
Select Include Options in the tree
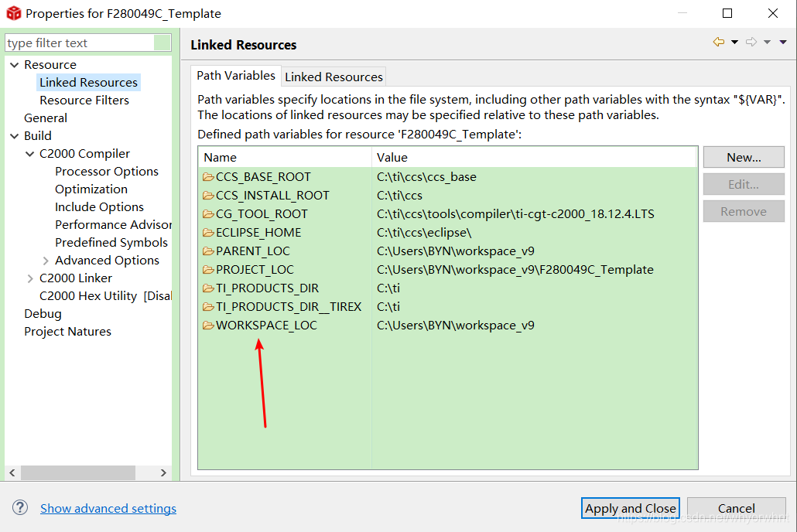coord(99,206)
